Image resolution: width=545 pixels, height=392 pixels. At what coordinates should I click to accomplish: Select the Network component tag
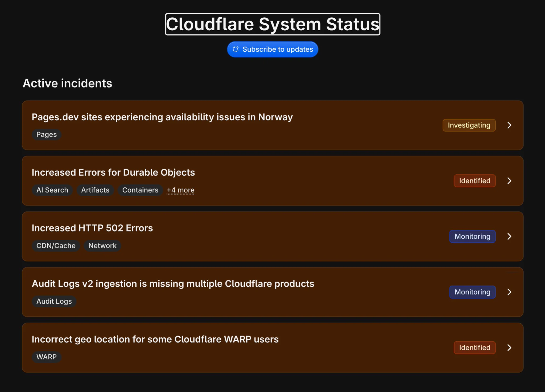point(102,246)
